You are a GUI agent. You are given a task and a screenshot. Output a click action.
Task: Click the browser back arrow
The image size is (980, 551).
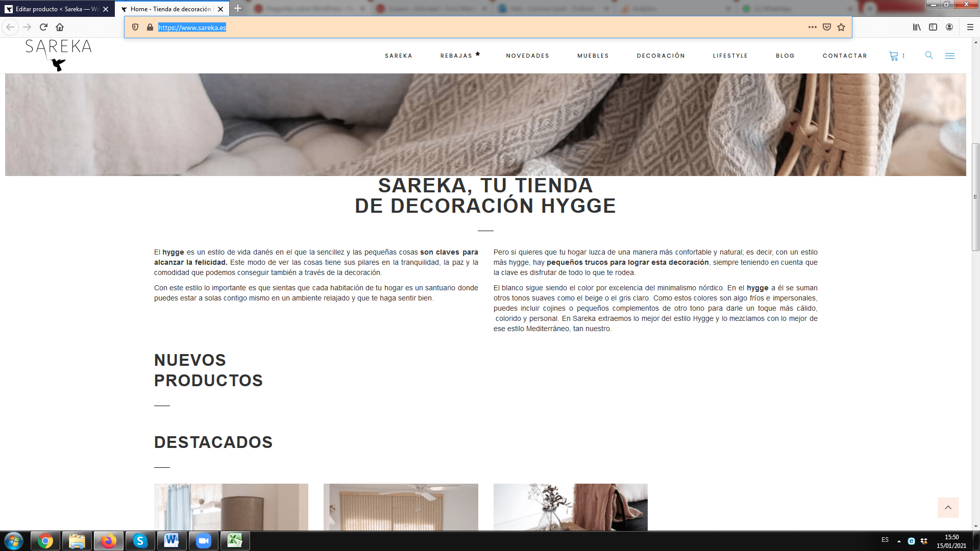[x=10, y=27]
